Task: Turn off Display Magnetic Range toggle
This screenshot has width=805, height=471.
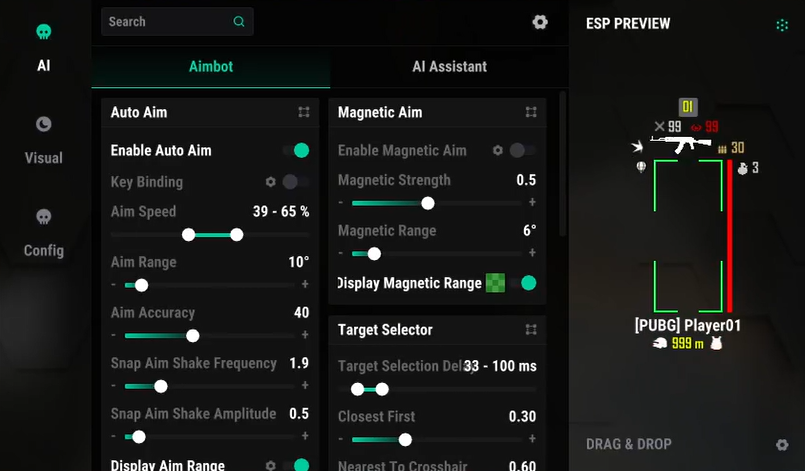Action: 524,283
